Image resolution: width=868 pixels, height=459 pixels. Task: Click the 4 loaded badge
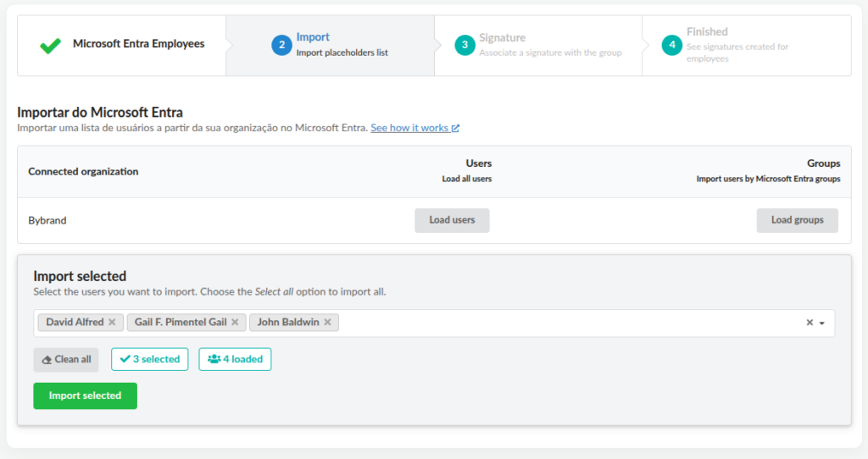235,359
